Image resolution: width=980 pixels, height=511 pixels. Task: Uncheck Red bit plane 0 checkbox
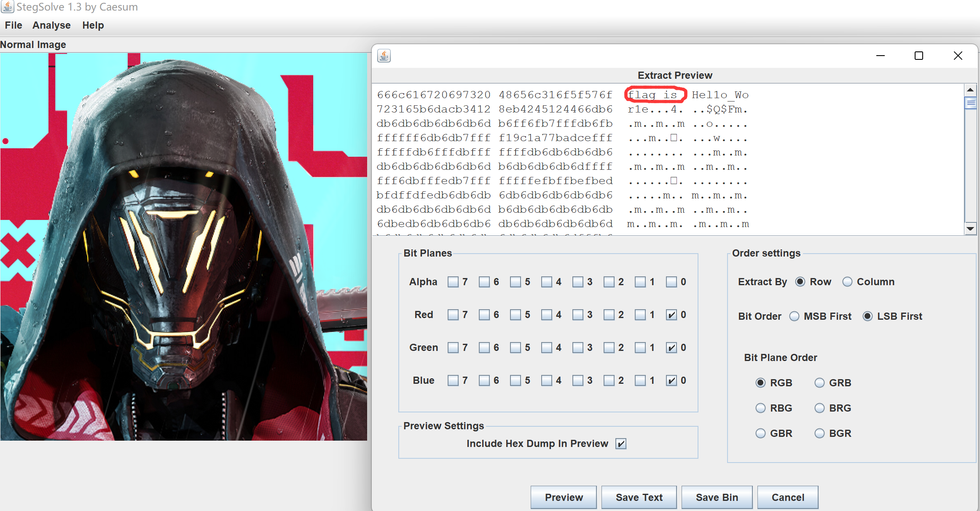tap(671, 315)
